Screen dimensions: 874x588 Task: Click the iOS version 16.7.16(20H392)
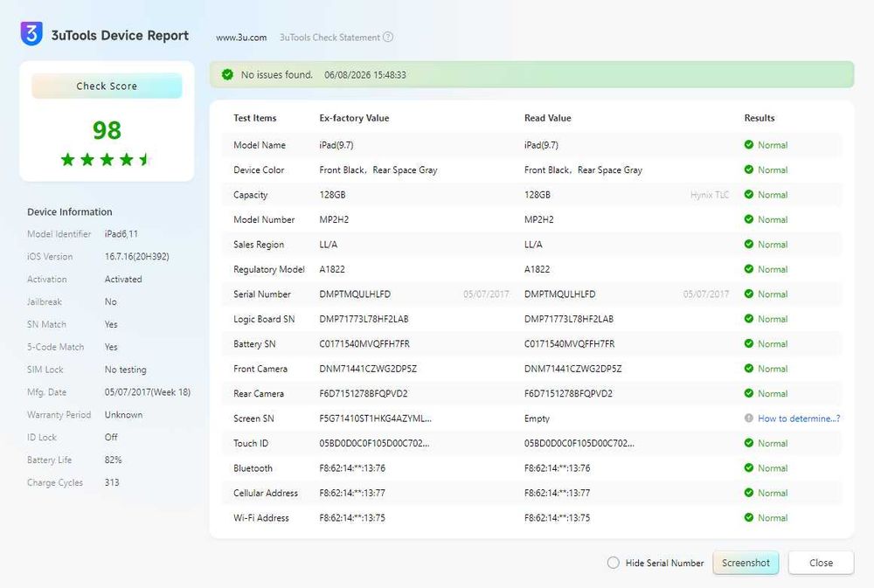[136, 256]
